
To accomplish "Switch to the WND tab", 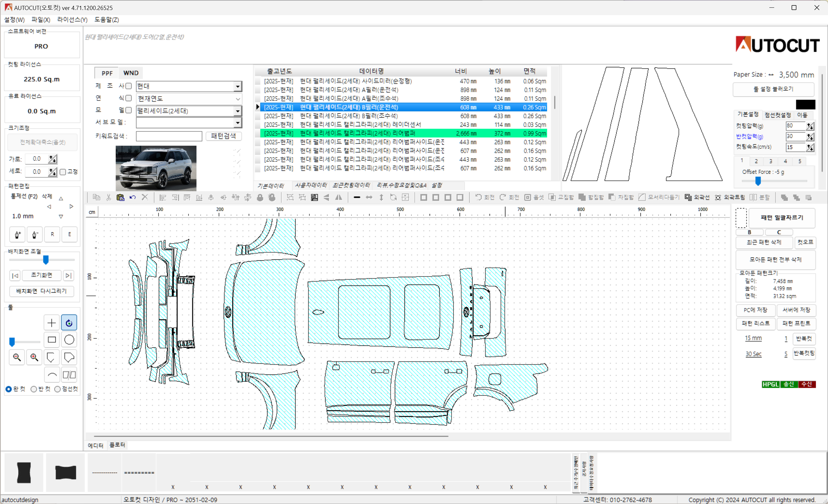I will coord(131,73).
